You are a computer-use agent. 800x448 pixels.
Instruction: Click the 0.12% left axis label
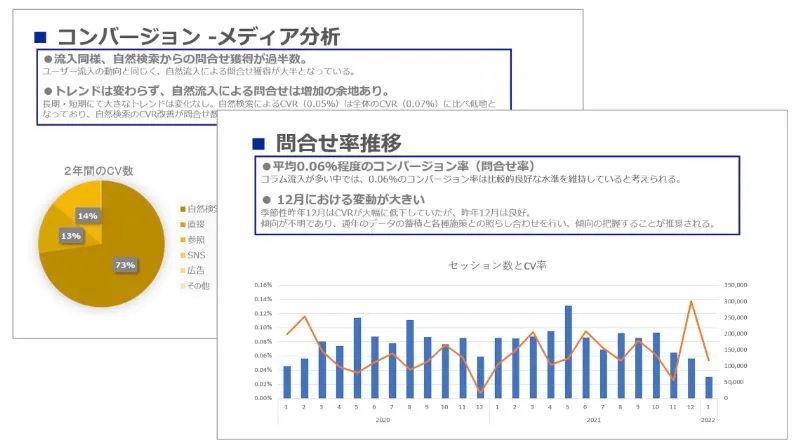(x=263, y=313)
